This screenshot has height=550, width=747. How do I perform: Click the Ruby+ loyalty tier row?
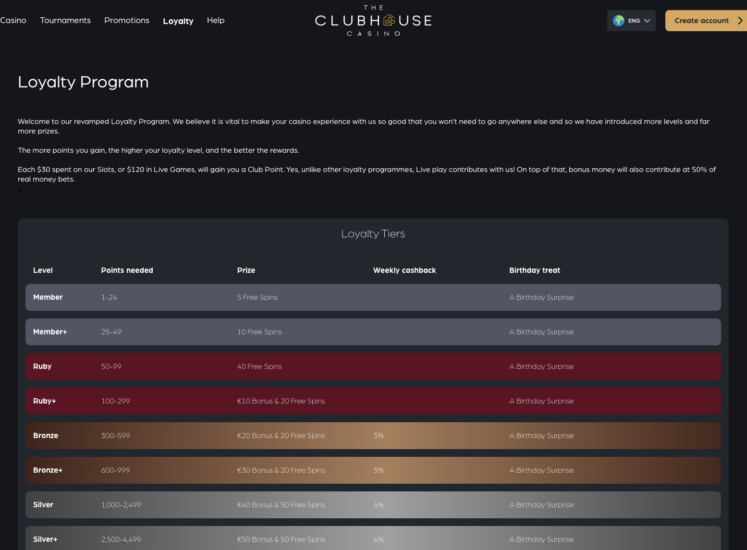coord(373,401)
